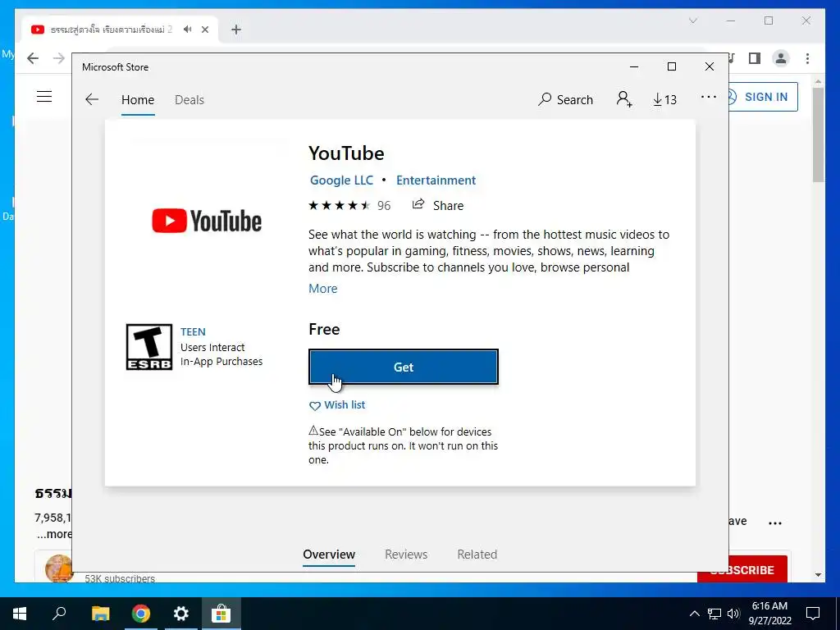This screenshot has width=840, height=630.
Task: Open the account sign-in icon in Store
Action: [624, 99]
